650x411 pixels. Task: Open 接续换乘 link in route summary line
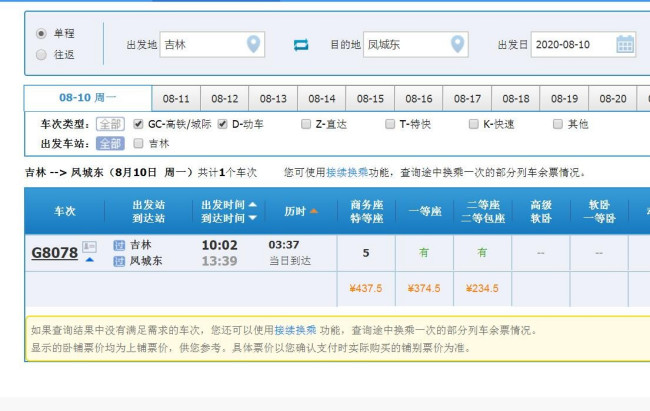click(347, 172)
